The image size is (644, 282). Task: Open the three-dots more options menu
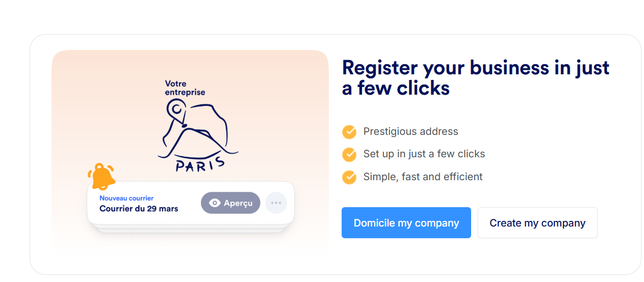click(276, 203)
